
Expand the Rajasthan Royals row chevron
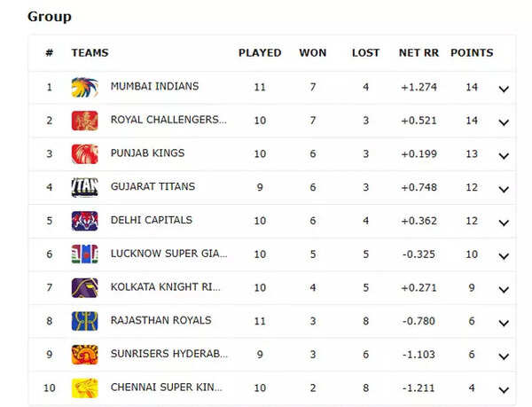coord(504,323)
